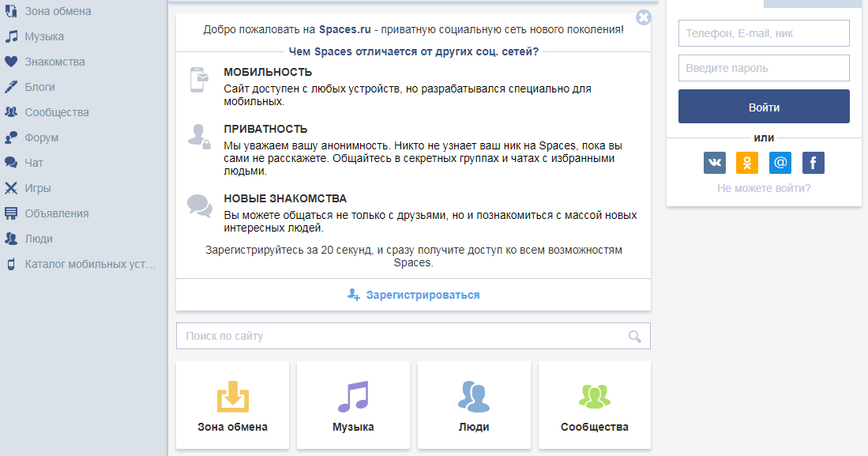This screenshot has height=456, width=868.
Task: Open the Музыка tile with purple note
Action: pyautogui.click(x=353, y=405)
